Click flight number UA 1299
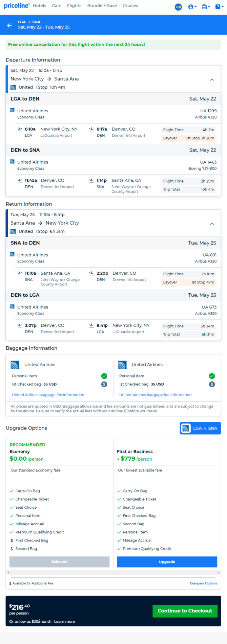Viewport: 227px width, 644px height. point(208,111)
